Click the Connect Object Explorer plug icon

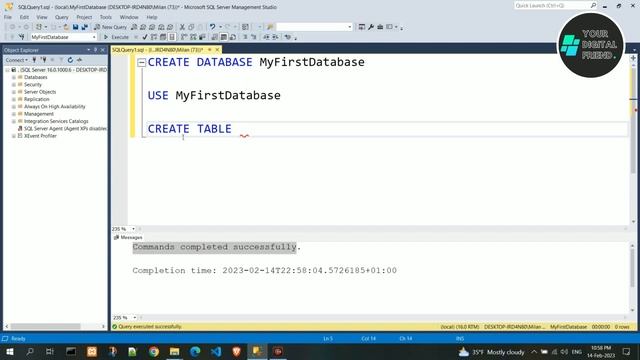coord(34,60)
